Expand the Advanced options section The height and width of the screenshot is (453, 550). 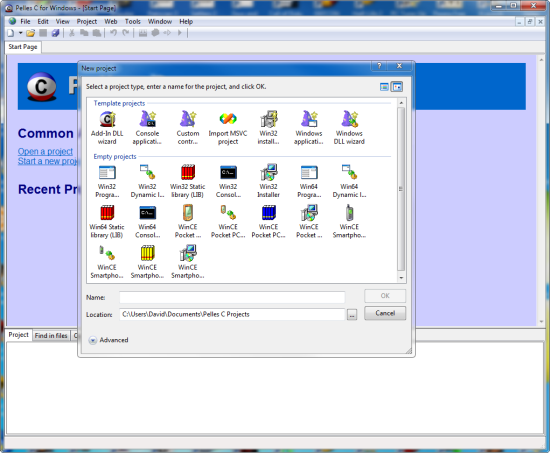pyautogui.click(x=93, y=340)
